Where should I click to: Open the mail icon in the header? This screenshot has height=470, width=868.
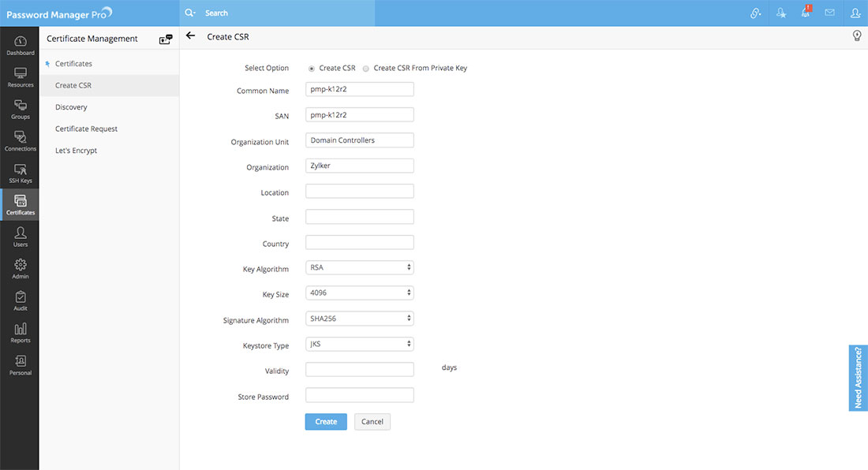click(x=829, y=13)
